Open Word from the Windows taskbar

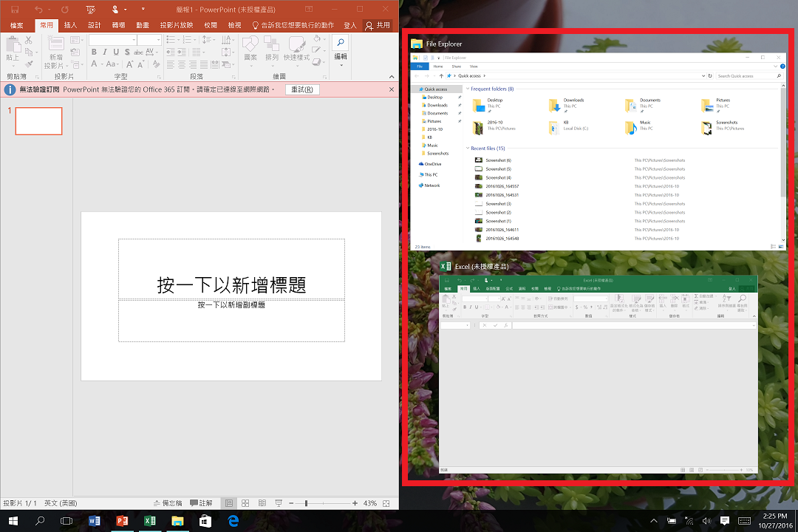point(94,521)
